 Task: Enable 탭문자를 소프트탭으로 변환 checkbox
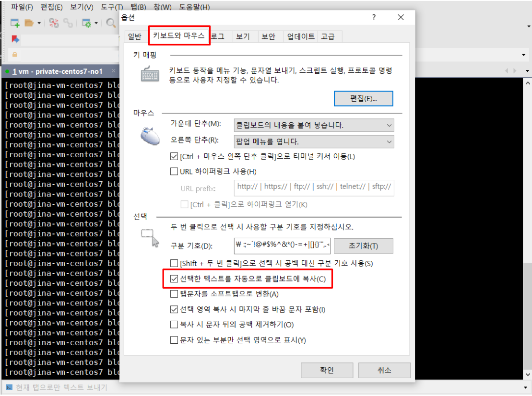[x=174, y=294]
